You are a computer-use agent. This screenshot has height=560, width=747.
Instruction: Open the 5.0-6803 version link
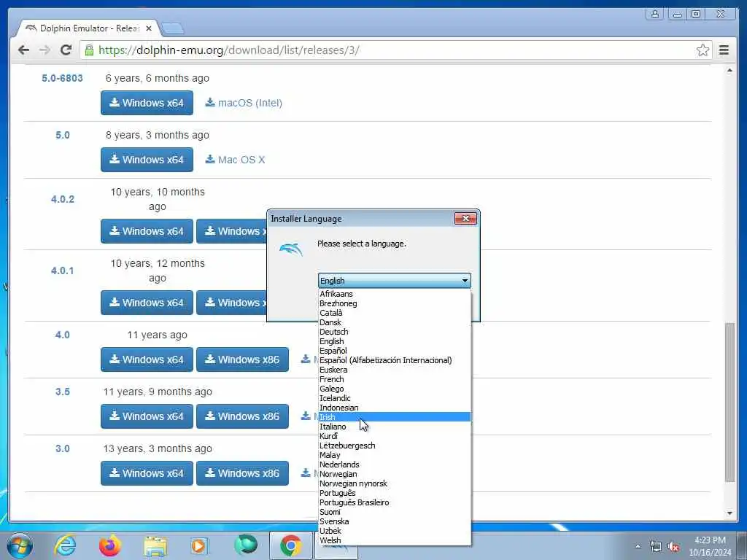click(63, 78)
